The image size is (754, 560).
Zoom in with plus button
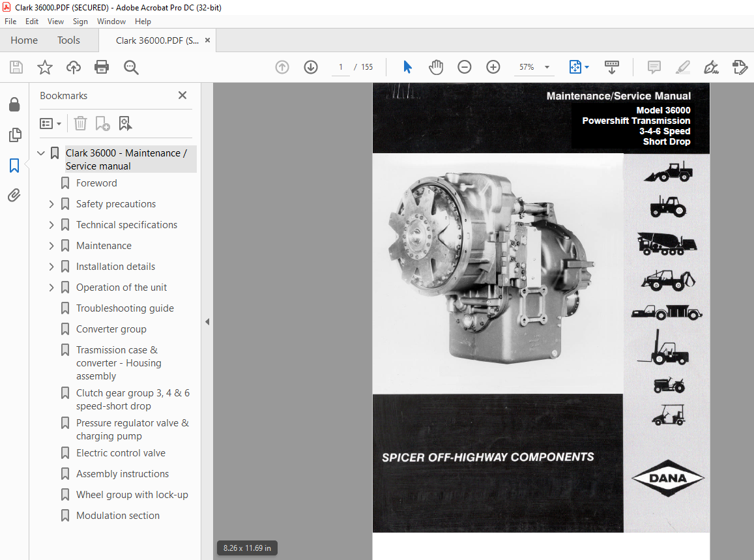coord(493,67)
